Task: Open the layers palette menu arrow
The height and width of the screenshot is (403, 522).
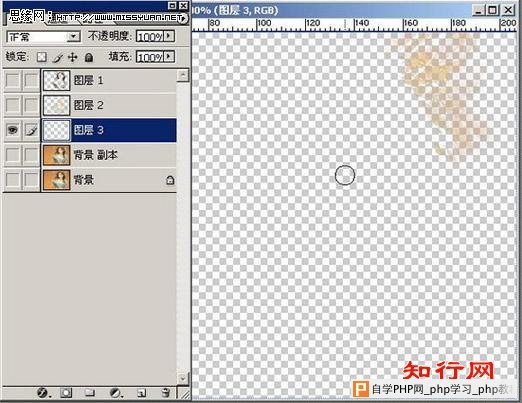Action: [183, 18]
